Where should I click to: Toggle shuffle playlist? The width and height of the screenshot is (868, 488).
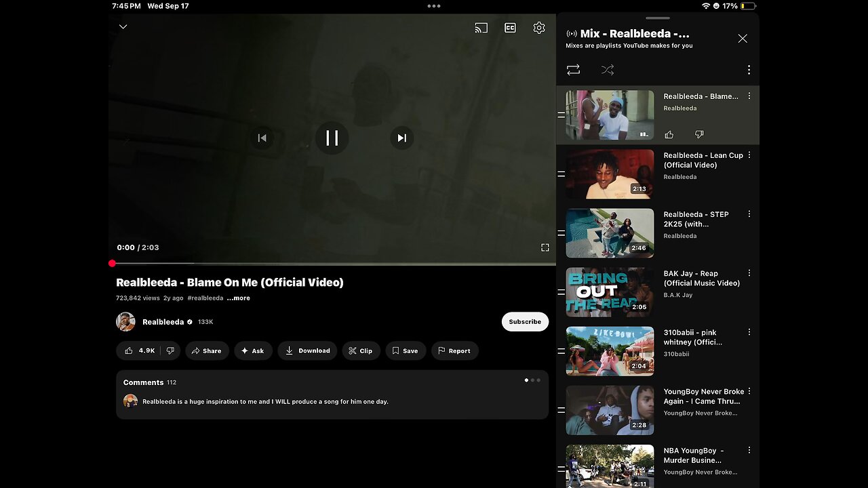tap(607, 70)
